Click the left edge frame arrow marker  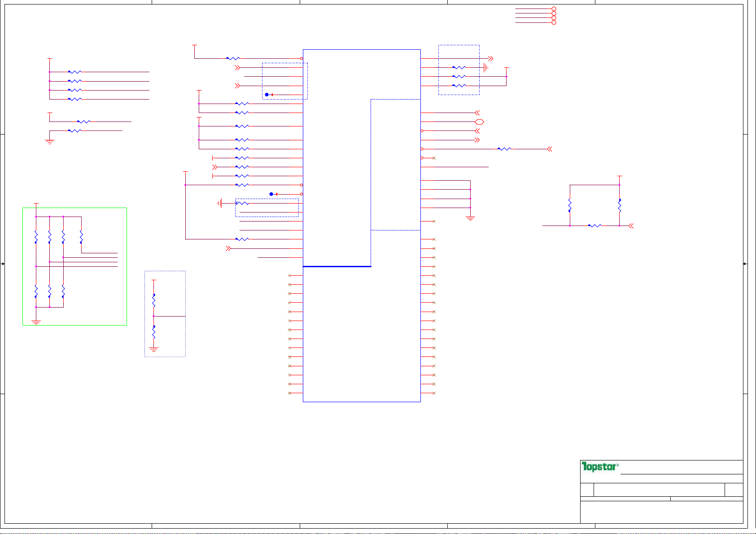tap(3, 264)
